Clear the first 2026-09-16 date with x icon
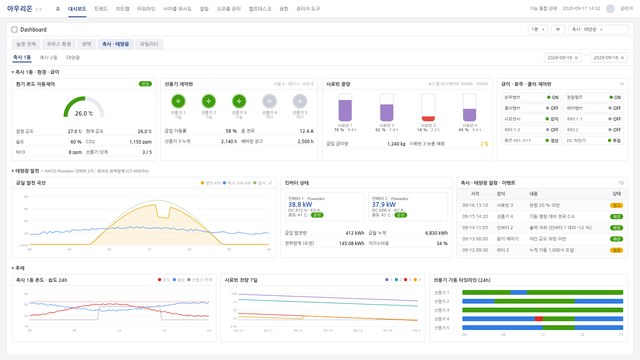Screen dimensions: 640x360 click(x=576, y=58)
